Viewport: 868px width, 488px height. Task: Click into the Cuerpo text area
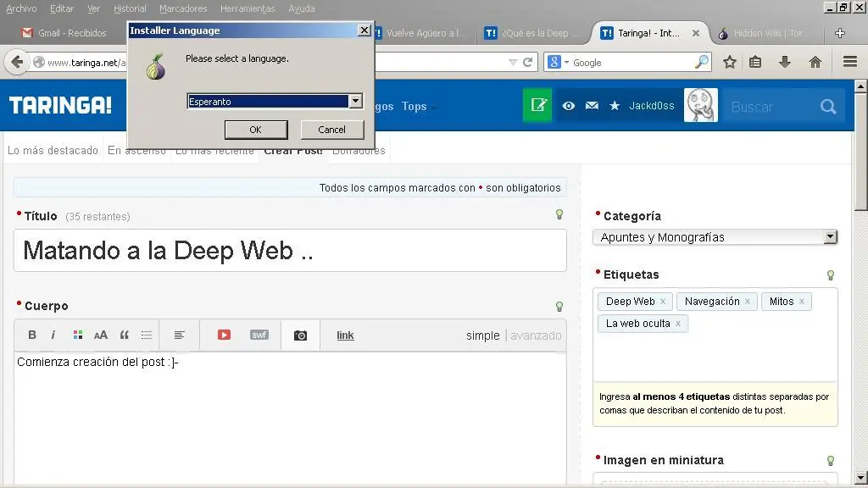pyautogui.click(x=290, y=420)
